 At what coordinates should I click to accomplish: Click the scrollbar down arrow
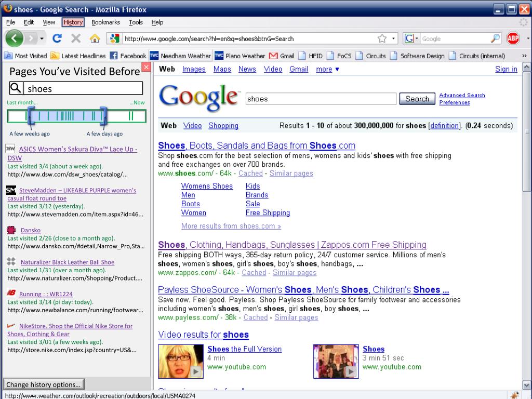527,385
